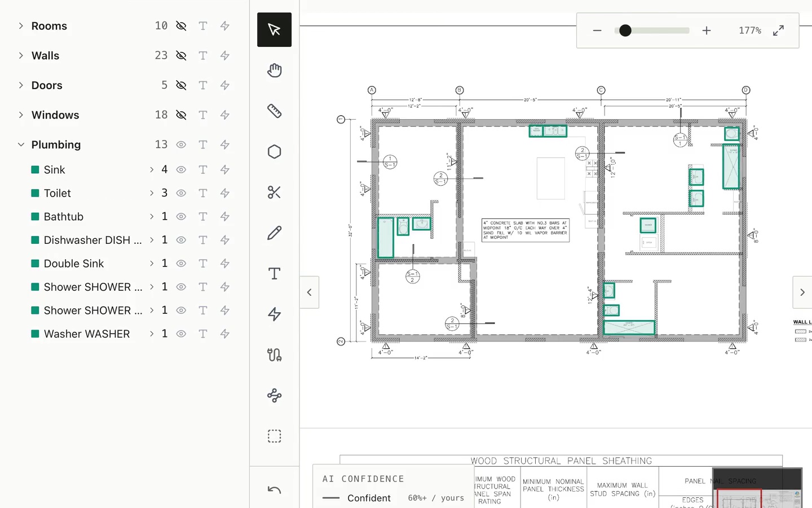
Task: Click the text icon for Sink
Action: click(x=203, y=169)
